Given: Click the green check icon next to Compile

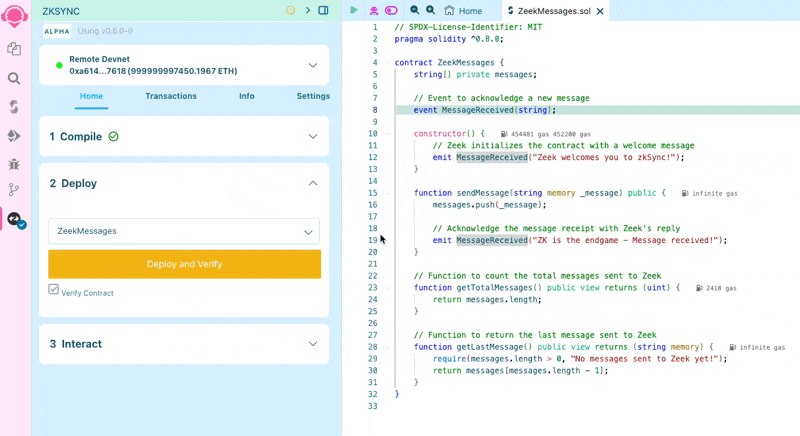Looking at the screenshot, I should pos(114,137).
